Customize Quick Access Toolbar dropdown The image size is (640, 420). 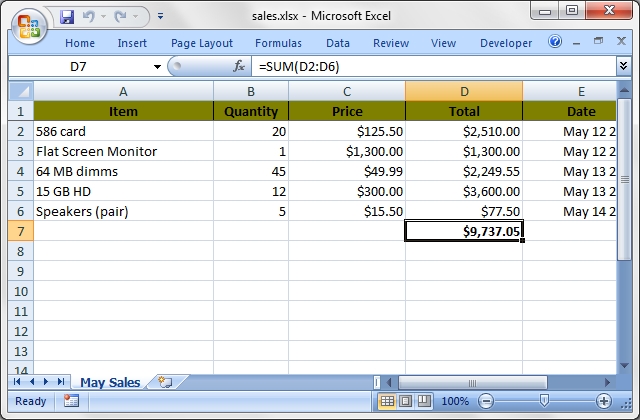[x=160, y=16]
